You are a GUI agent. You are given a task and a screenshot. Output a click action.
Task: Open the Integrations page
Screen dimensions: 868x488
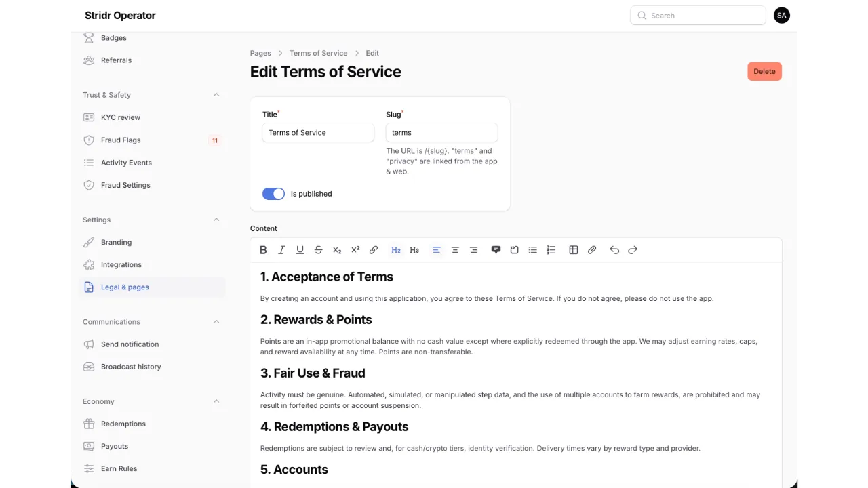point(152,264)
